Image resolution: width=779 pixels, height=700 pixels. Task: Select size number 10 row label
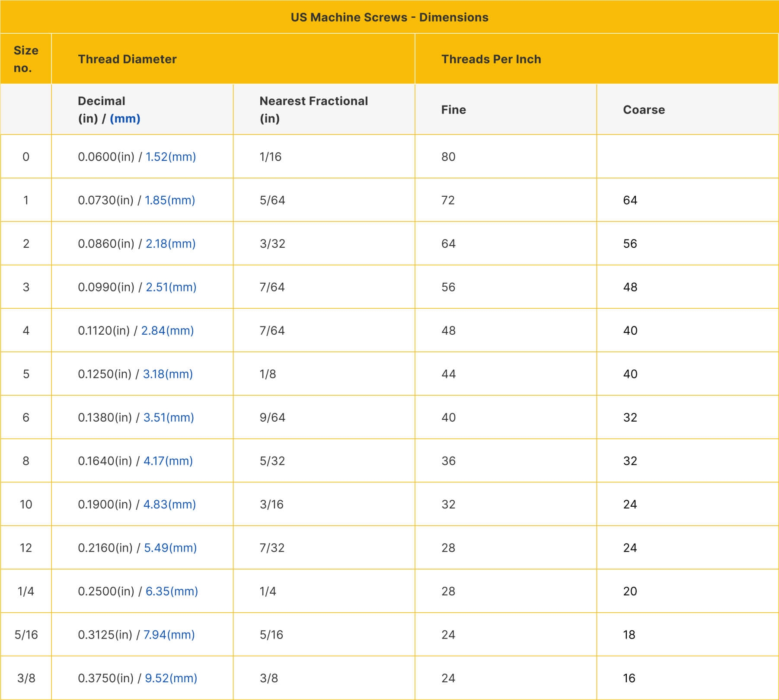click(x=26, y=503)
